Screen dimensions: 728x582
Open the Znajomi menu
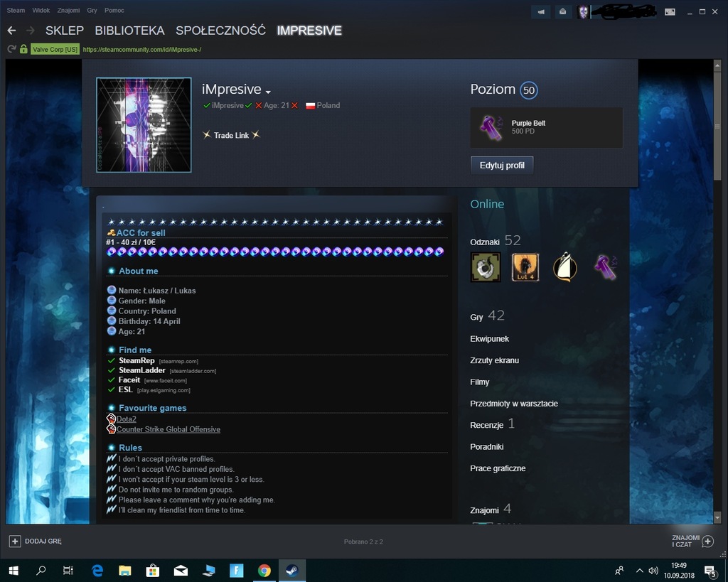68,10
